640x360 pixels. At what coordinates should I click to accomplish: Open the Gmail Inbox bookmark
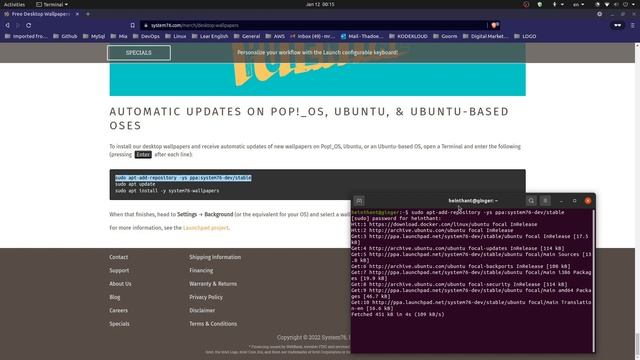click(x=313, y=36)
